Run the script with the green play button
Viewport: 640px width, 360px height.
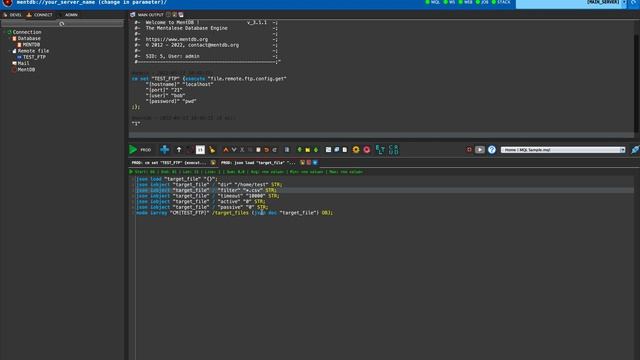pyautogui.click(x=133, y=150)
